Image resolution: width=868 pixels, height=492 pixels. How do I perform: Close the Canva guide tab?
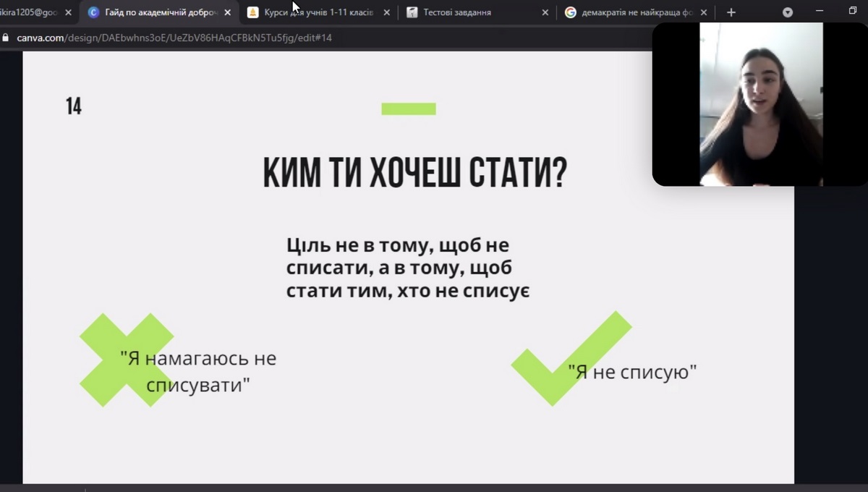228,12
